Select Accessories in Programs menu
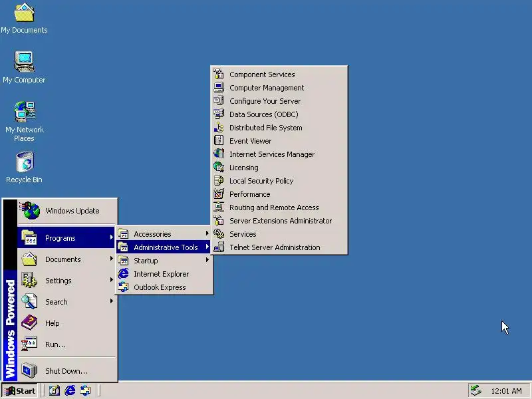The height and width of the screenshot is (399, 532). (x=164, y=234)
